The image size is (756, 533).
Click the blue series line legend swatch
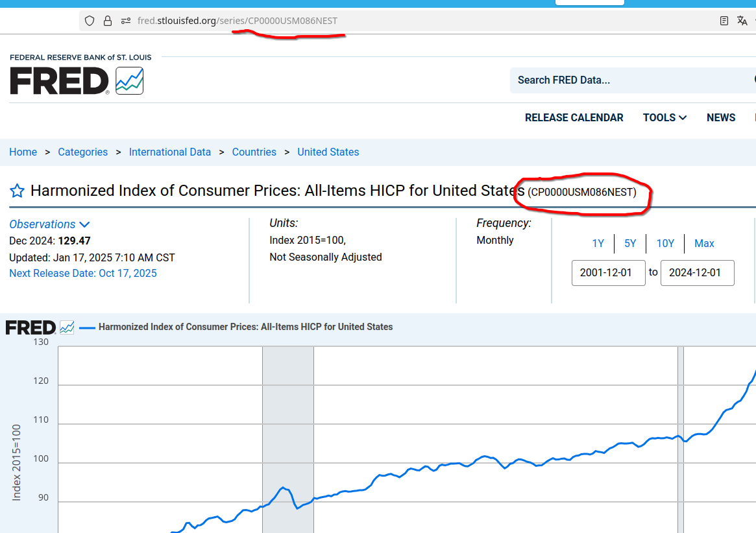87,327
